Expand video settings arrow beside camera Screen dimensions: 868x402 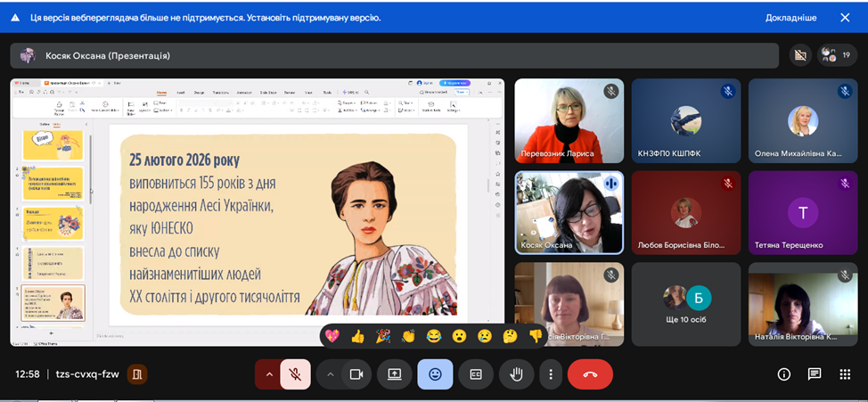[x=330, y=374]
